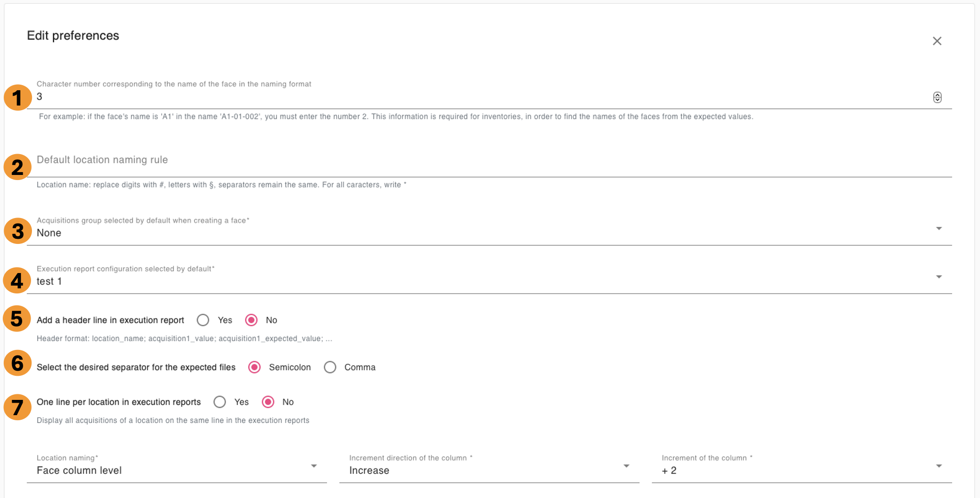Click 'One line per location in execution reports' label
980x498 pixels.
click(119, 402)
